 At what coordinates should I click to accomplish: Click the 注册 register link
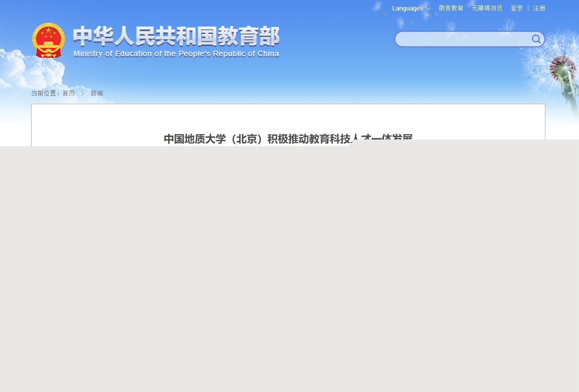[539, 8]
